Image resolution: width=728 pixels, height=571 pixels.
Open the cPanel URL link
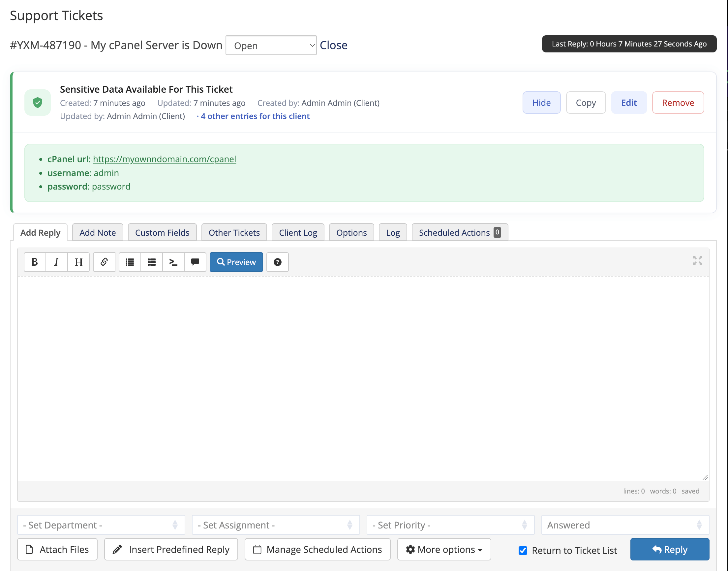(165, 159)
